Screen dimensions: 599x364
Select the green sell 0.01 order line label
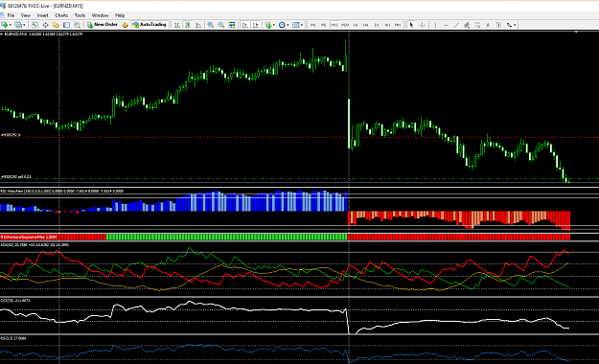coord(16,177)
